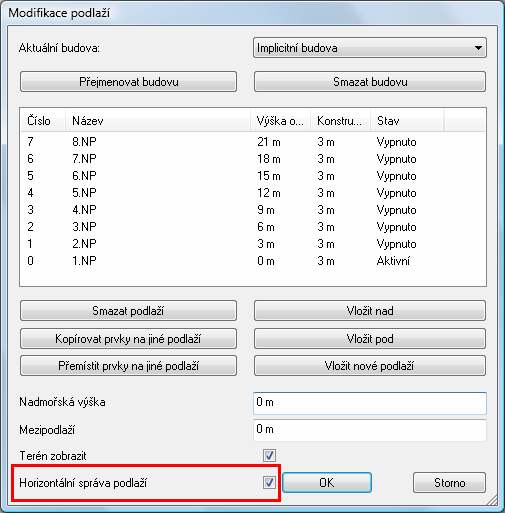
Task: Cancel with the Storno button
Action: point(449,482)
